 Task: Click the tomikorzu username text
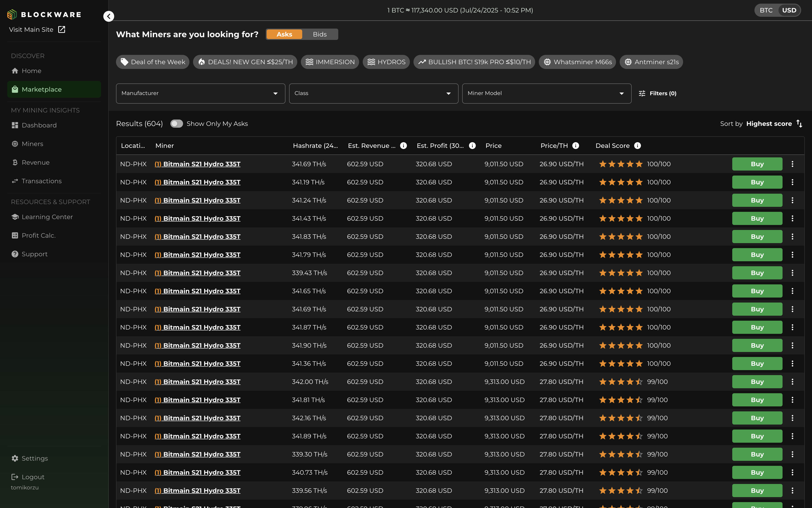(24, 488)
